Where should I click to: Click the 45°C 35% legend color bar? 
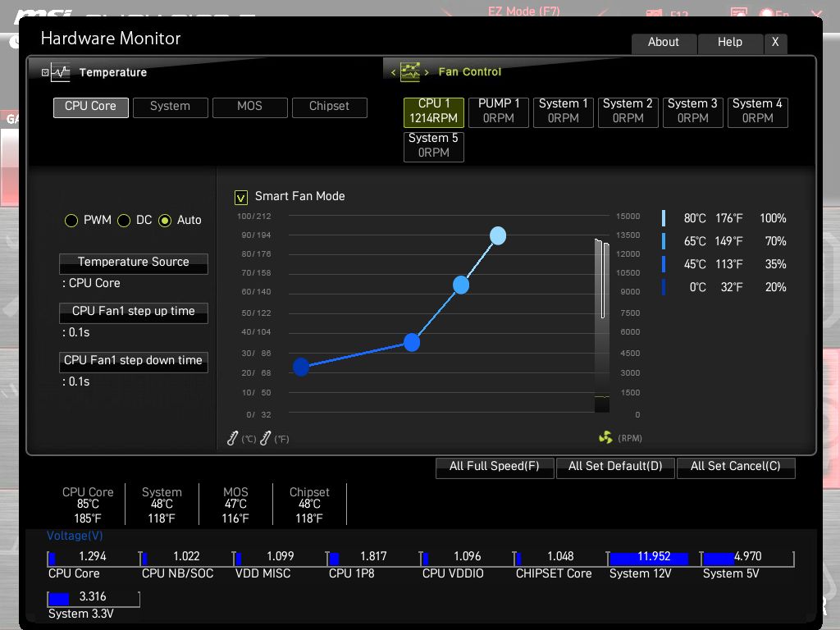(x=664, y=264)
